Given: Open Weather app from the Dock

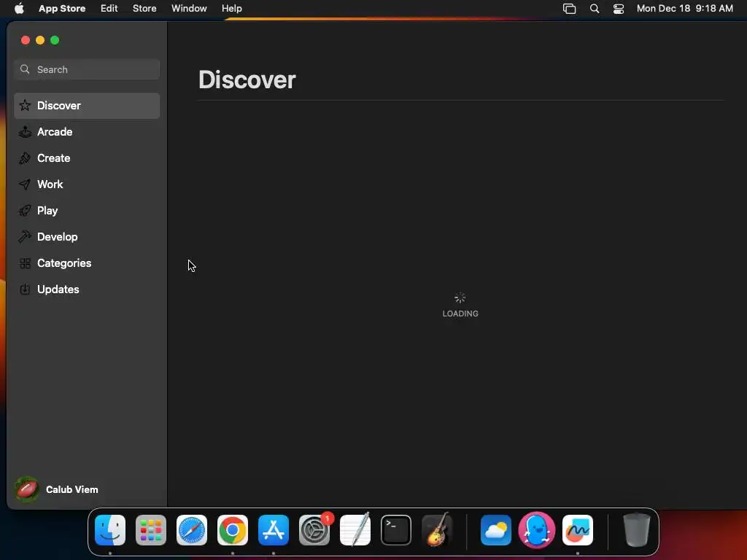Looking at the screenshot, I should (496, 530).
